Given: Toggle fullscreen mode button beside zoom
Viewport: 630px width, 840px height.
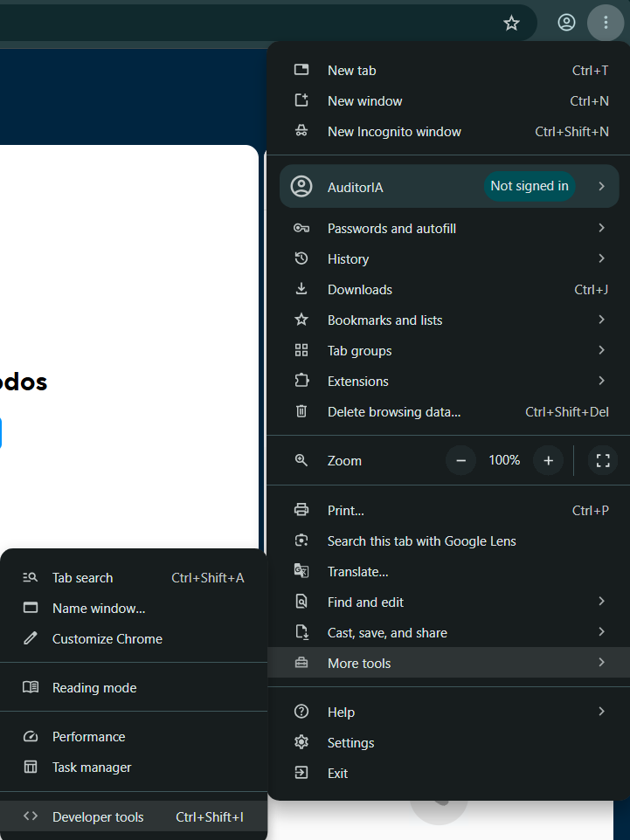Looking at the screenshot, I should (603, 460).
